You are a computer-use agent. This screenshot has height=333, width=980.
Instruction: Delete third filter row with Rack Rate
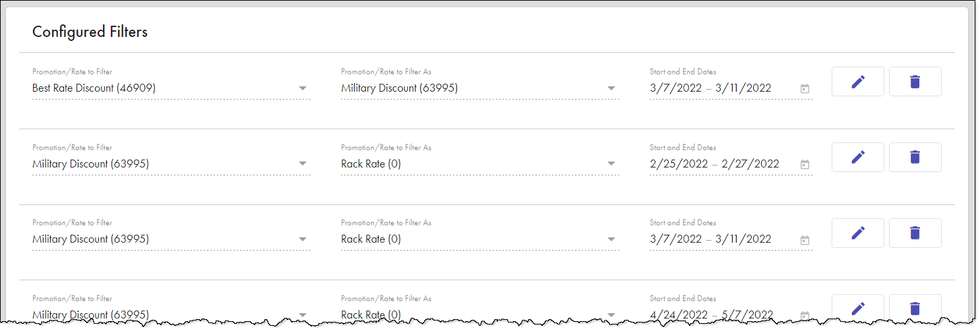(915, 233)
